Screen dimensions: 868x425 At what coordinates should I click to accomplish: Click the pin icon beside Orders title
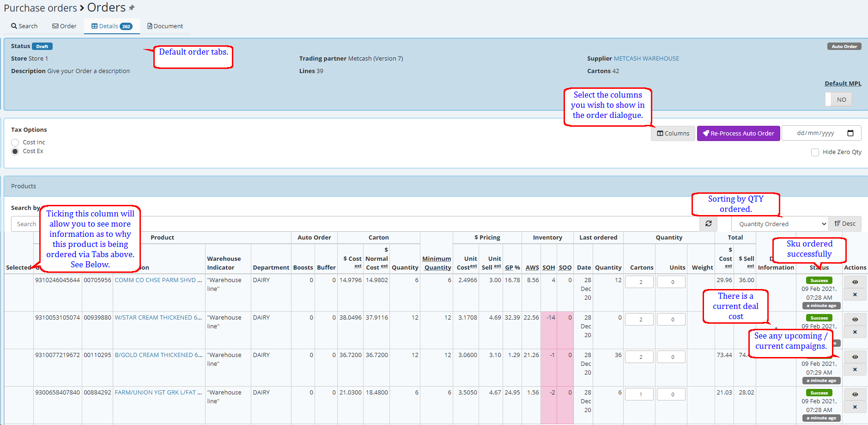click(x=132, y=7)
